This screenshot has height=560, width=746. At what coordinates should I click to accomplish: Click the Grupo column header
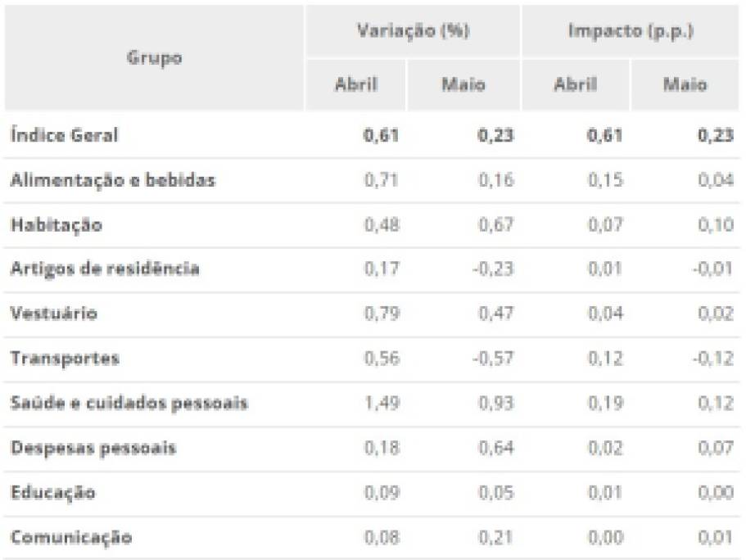coord(154,57)
